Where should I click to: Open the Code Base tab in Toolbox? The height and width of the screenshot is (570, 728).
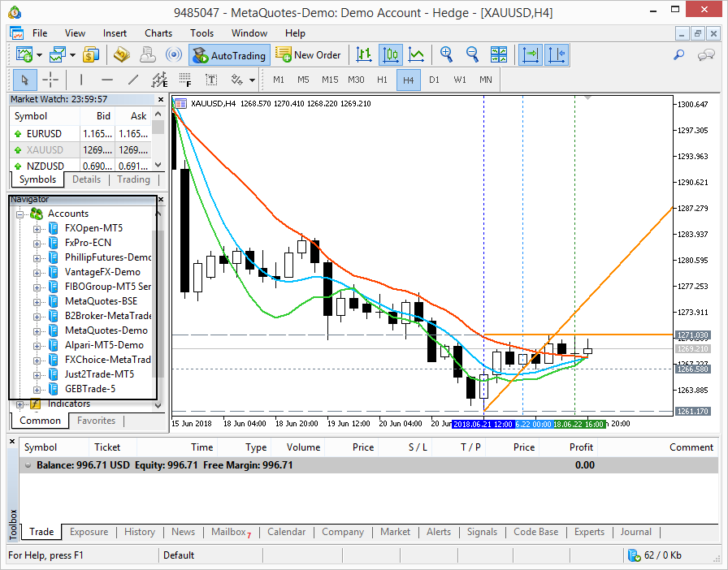click(535, 532)
